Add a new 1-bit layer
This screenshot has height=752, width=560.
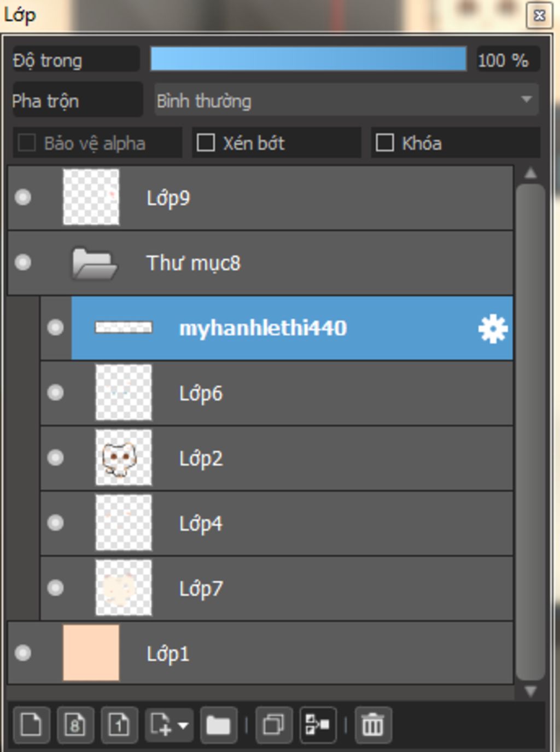[x=119, y=725]
